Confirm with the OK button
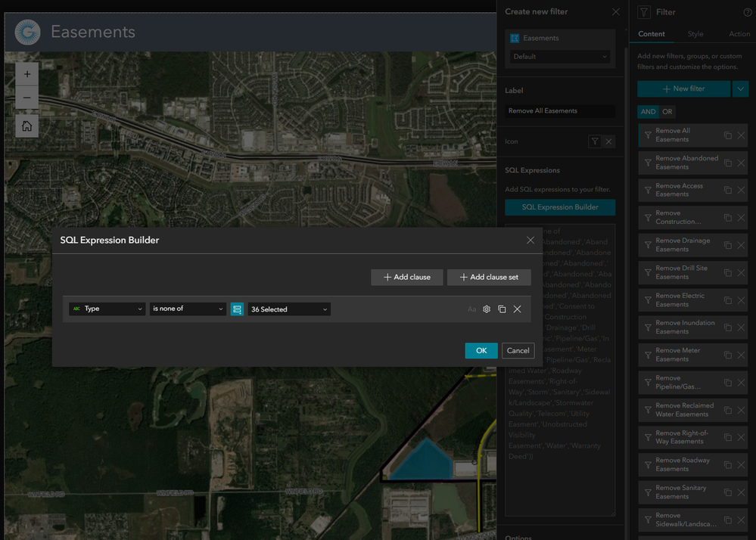The width and height of the screenshot is (756, 540). [x=481, y=351]
